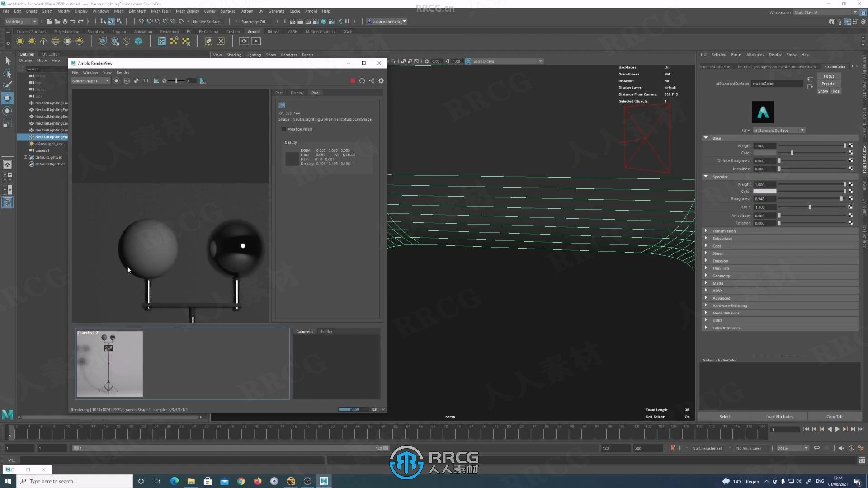Select the Move tool in the toolbox
Image resolution: width=868 pixels, height=488 pixels.
click(8, 98)
